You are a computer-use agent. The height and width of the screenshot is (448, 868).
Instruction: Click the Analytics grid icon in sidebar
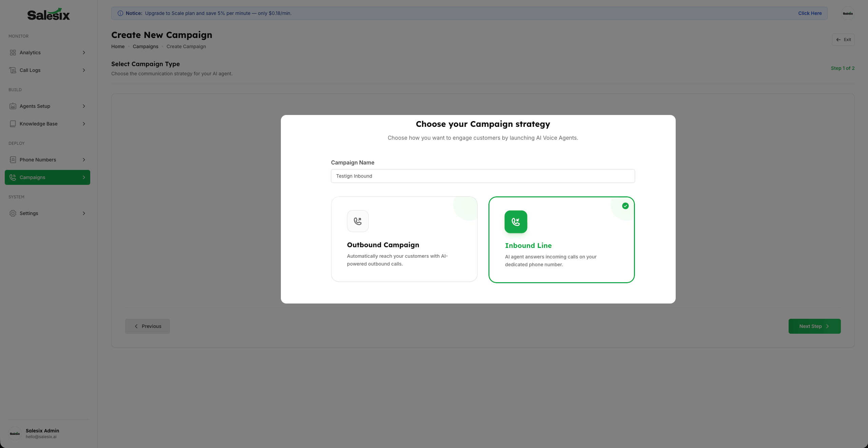point(13,53)
